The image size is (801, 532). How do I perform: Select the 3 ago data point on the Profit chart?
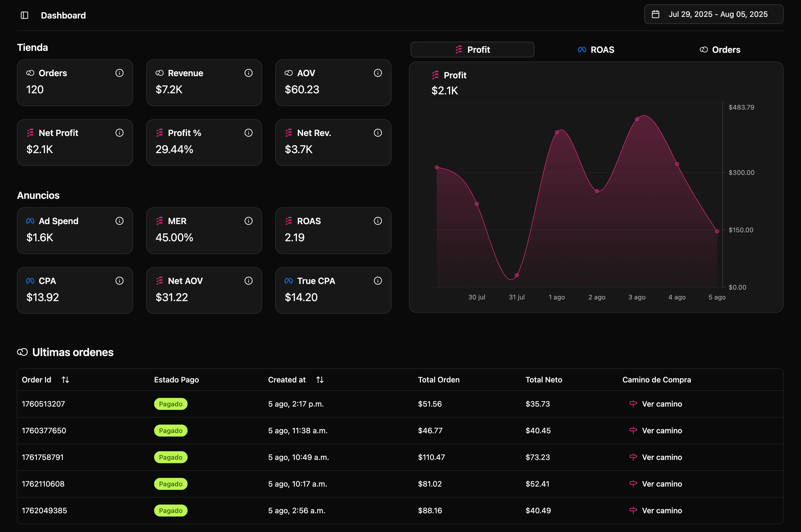point(637,118)
